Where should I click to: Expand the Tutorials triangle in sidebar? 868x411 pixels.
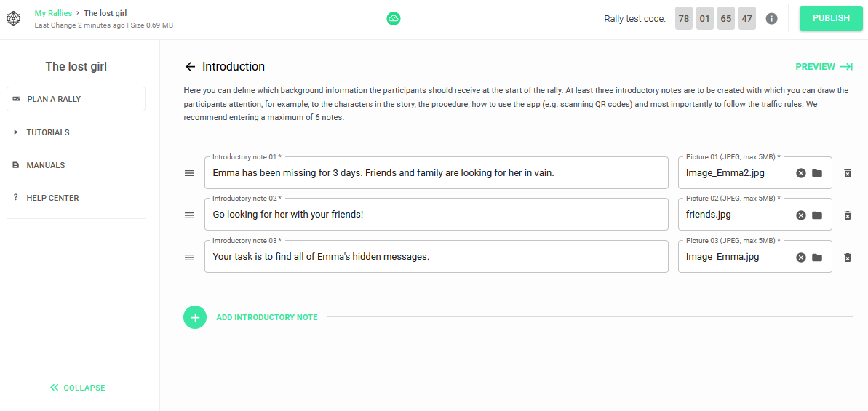point(15,132)
